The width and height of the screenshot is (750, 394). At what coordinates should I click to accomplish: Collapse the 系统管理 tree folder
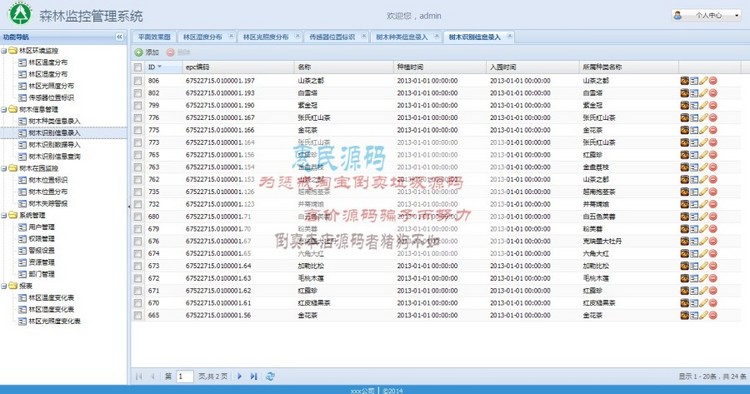tap(4, 215)
